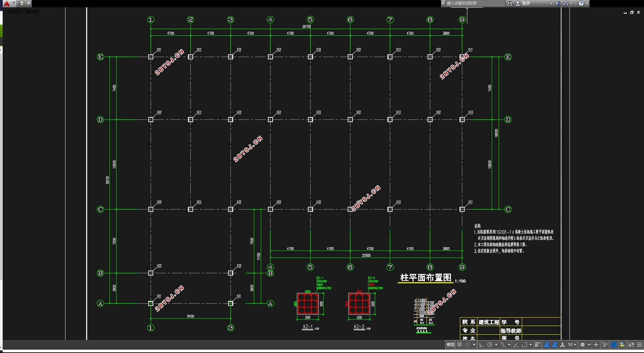Click the 模型 model space button
The height and width of the screenshot is (353, 644).
(x=451, y=345)
